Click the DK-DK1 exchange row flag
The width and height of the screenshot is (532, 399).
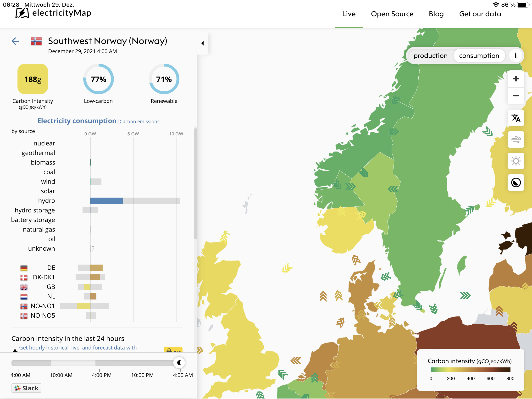tap(24, 277)
